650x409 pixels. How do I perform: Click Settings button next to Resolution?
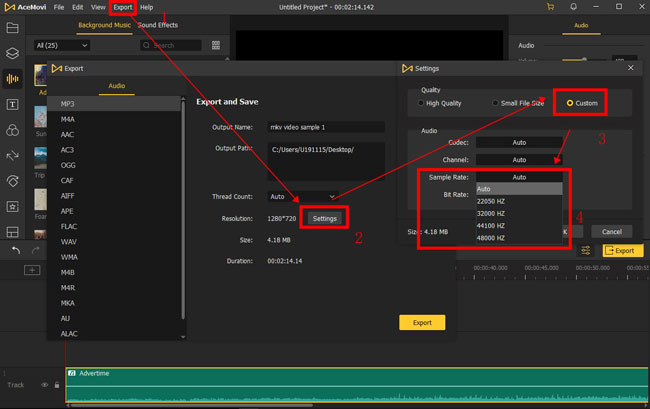pos(325,218)
